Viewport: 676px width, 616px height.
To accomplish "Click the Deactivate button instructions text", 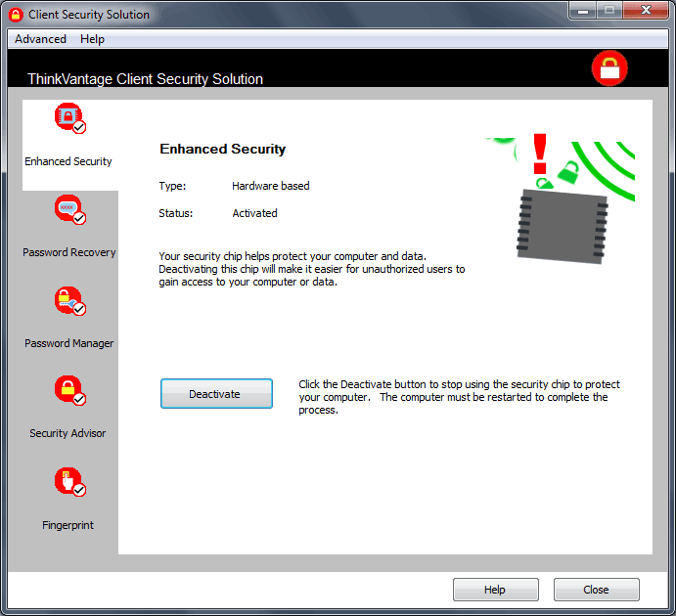I will (x=459, y=397).
